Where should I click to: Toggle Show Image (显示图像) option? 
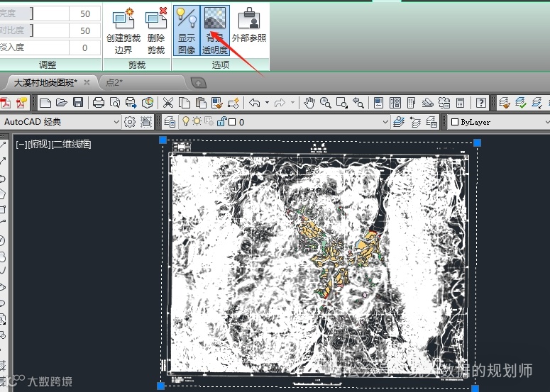tap(186, 30)
